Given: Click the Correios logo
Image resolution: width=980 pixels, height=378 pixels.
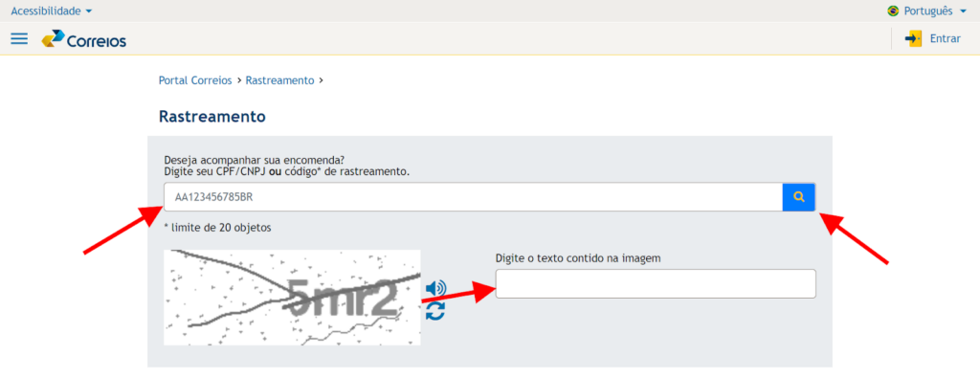Looking at the screenshot, I should pos(84,39).
